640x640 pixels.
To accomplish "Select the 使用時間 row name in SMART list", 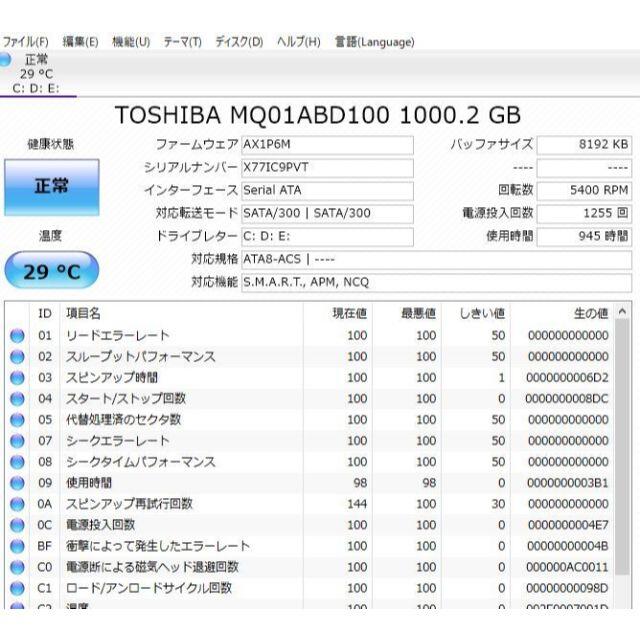I will 89,483.
